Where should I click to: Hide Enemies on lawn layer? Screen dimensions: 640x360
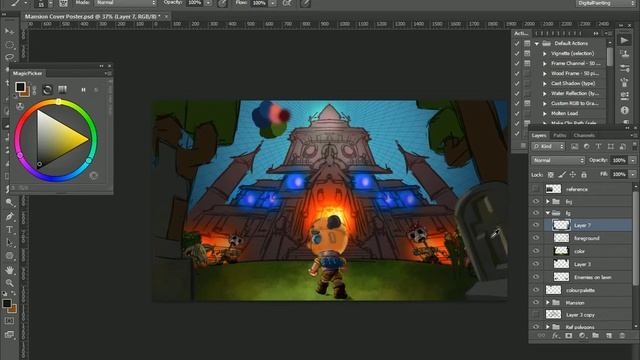tap(536, 277)
